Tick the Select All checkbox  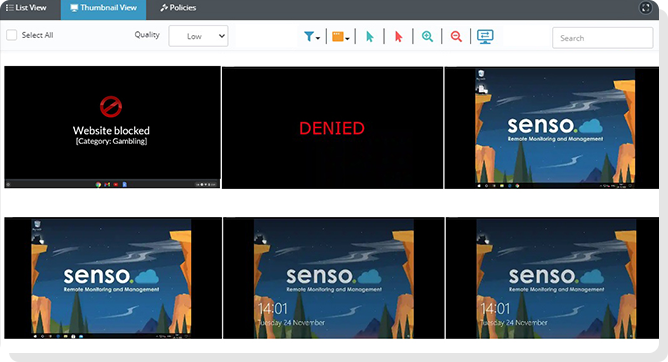(x=12, y=35)
